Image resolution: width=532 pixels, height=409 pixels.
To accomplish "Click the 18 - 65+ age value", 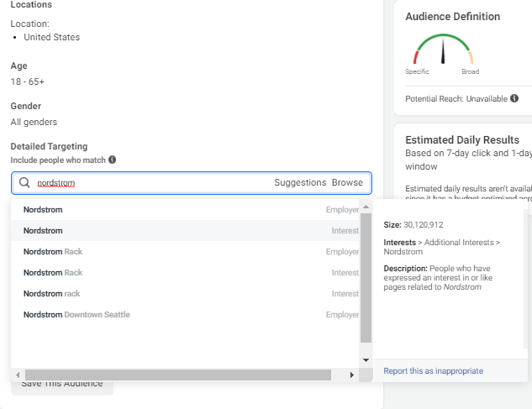I will click(x=28, y=81).
